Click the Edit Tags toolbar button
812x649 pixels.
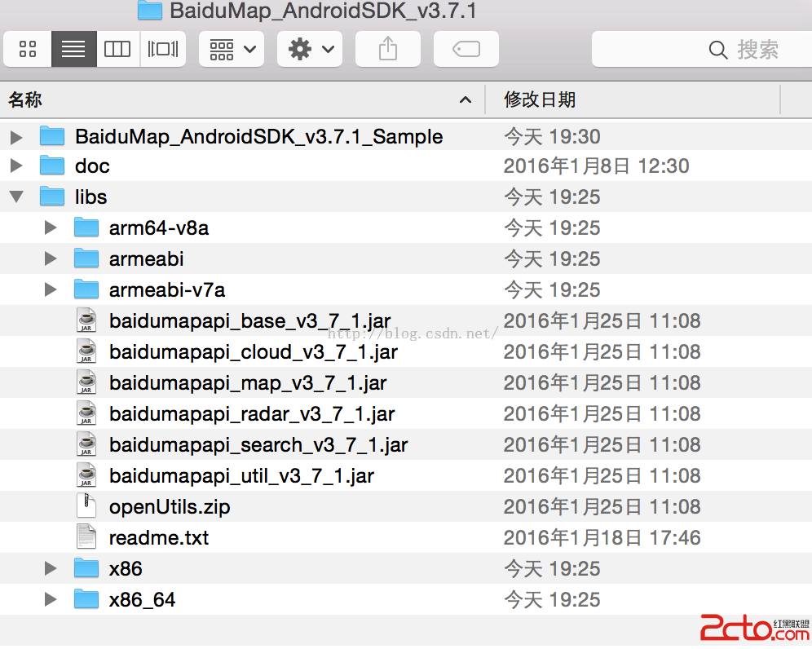tap(466, 49)
